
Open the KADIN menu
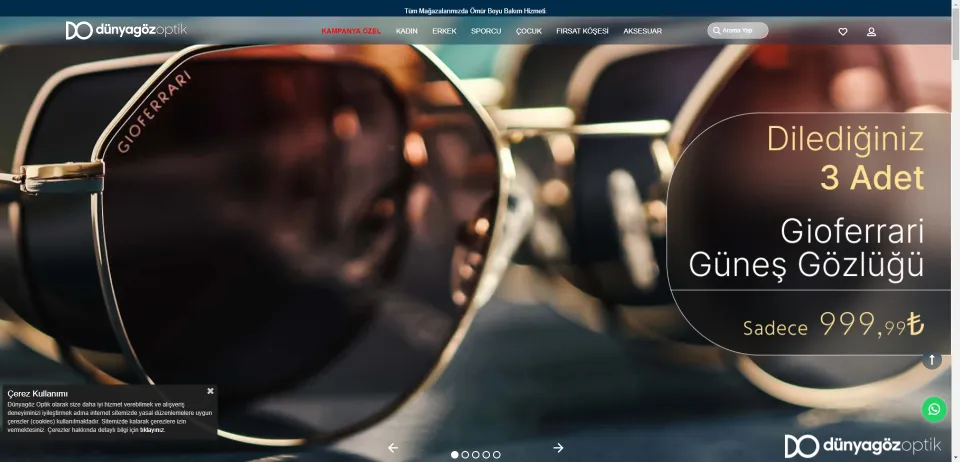tap(407, 31)
